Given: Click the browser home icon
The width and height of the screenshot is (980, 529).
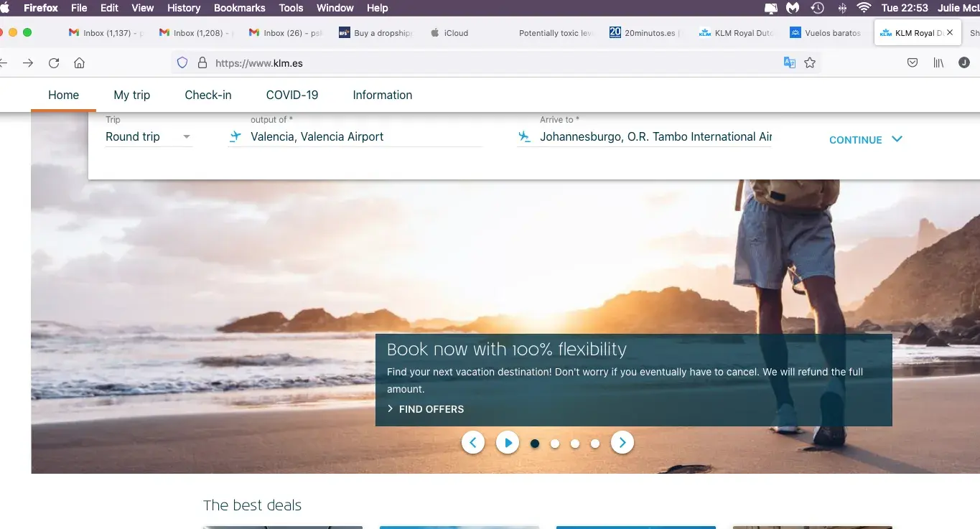Looking at the screenshot, I should click(80, 63).
